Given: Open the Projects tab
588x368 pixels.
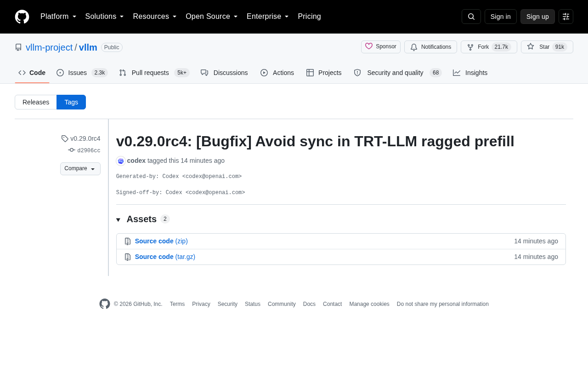Looking at the screenshot, I should (x=324, y=73).
